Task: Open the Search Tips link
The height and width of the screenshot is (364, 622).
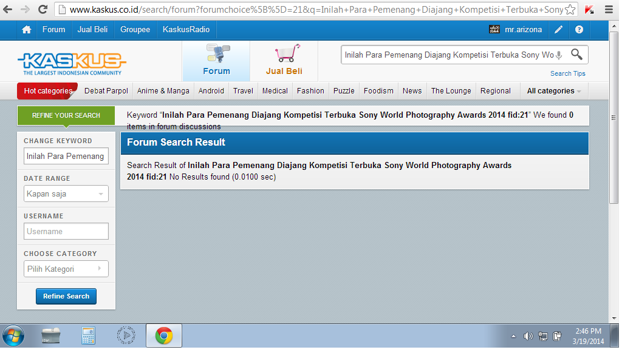Action: (x=568, y=73)
